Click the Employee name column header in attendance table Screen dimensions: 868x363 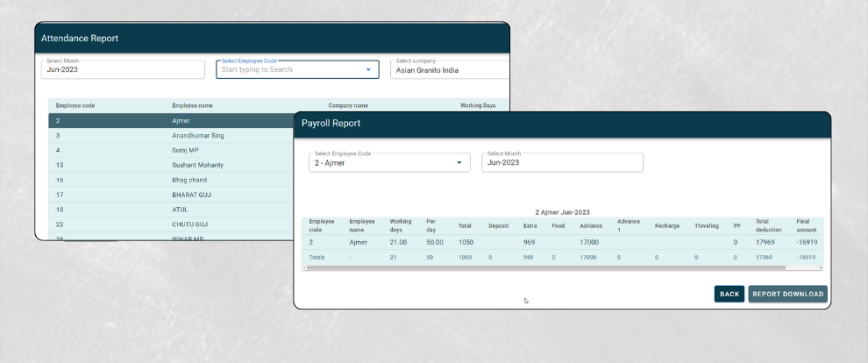coord(192,106)
